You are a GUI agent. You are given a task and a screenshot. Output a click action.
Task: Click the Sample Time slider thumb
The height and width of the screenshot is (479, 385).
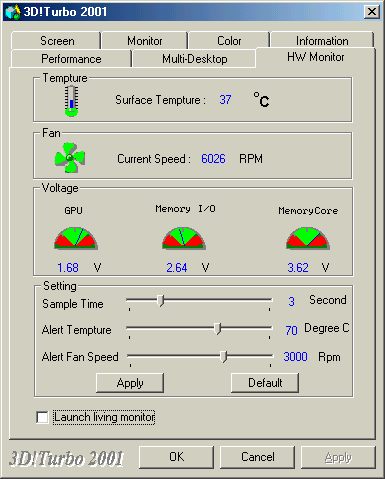[x=161, y=300]
